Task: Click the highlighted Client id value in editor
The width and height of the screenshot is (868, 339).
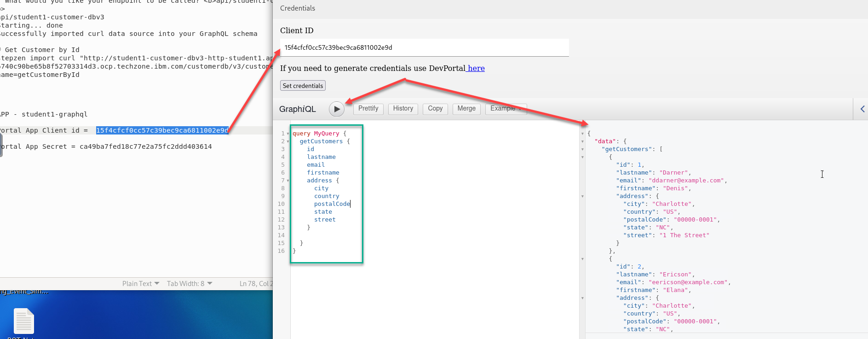Action: point(162,130)
